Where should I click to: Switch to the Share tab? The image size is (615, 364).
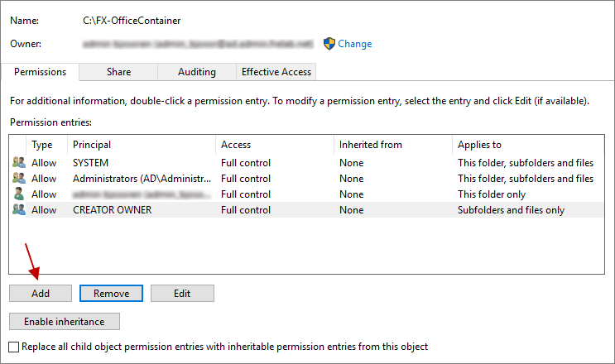(x=118, y=72)
